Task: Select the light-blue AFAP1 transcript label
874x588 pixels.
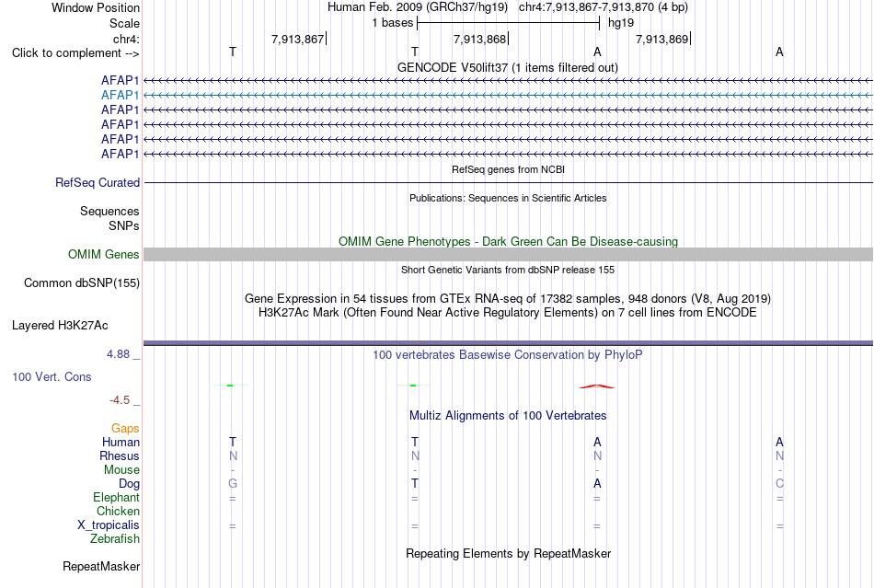Action: pos(120,96)
